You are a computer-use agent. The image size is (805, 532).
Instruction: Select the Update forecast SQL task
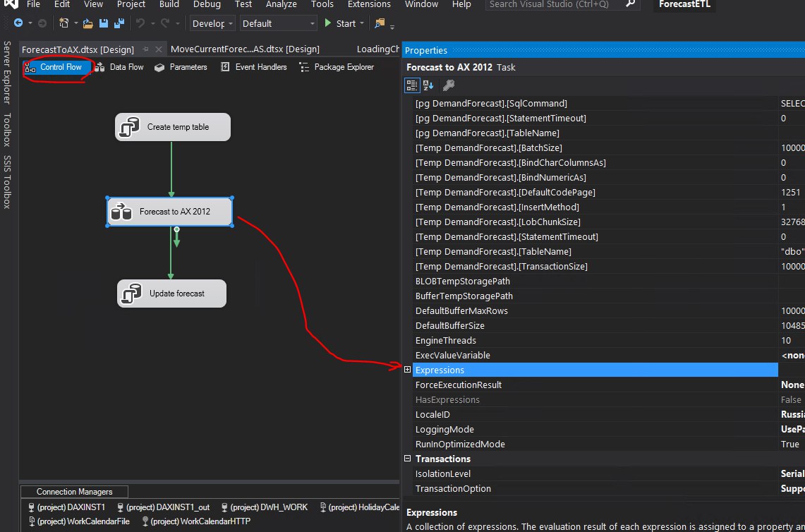click(x=171, y=294)
